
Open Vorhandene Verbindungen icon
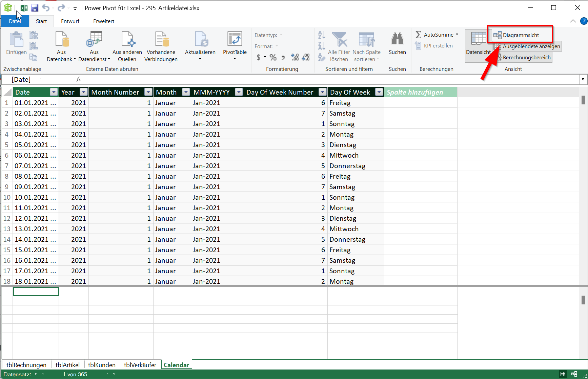(x=161, y=39)
